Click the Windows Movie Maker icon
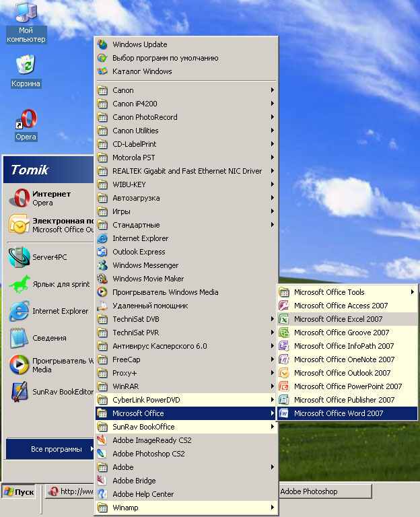The width and height of the screenshot is (420, 517). pos(102,279)
